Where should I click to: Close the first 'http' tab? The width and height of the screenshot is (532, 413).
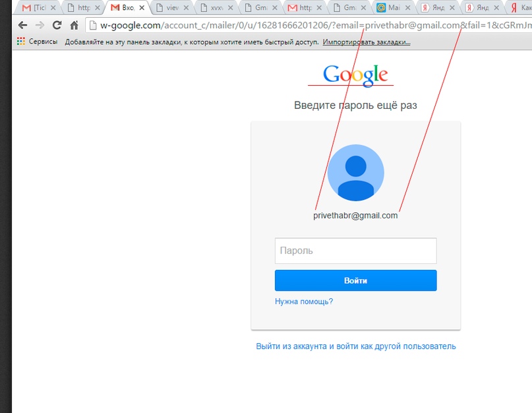98,7
